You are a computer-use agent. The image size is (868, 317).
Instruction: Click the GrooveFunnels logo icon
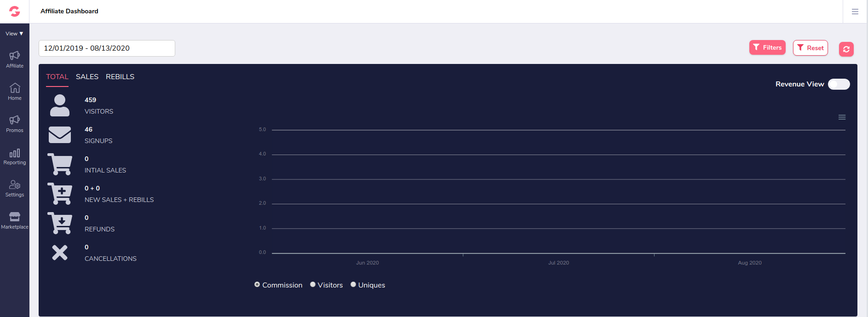point(15,12)
